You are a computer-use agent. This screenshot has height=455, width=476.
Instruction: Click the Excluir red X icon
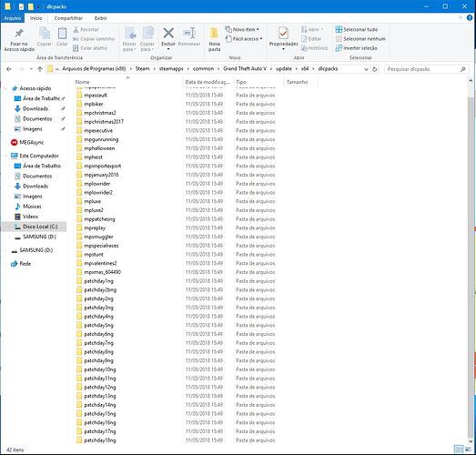pyautogui.click(x=168, y=33)
